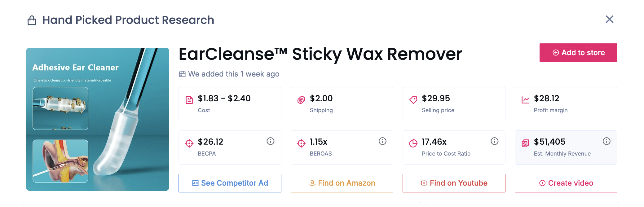644x207 pixels.
Task: Click the Est. Monthly Revenue info icon
Action: (607, 141)
